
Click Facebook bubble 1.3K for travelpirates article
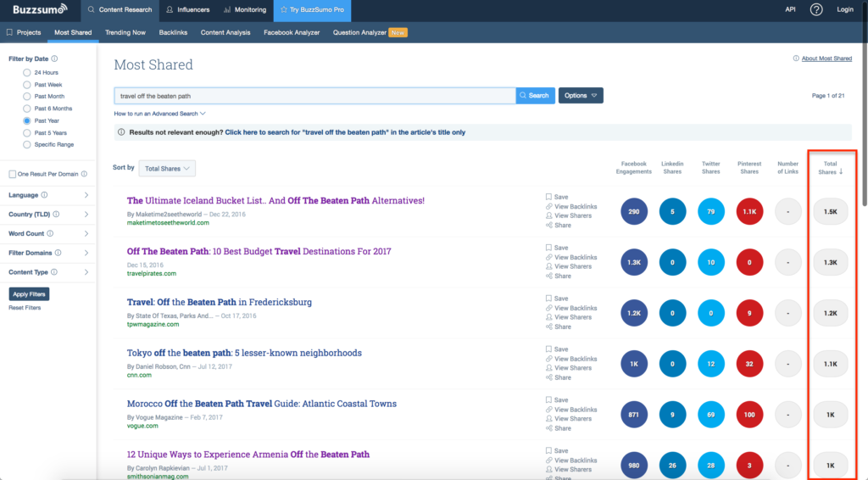click(x=634, y=262)
